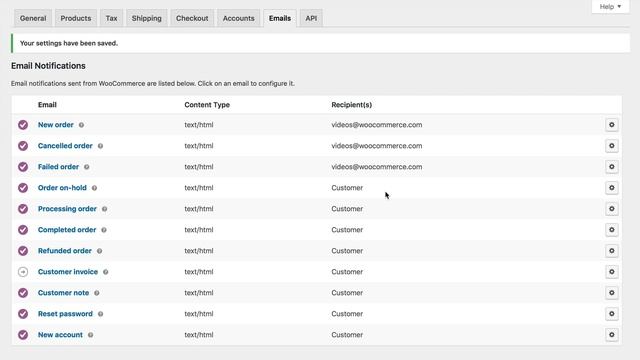Open the Refunded order email link
This screenshot has height=360, width=640.
pos(64,251)
